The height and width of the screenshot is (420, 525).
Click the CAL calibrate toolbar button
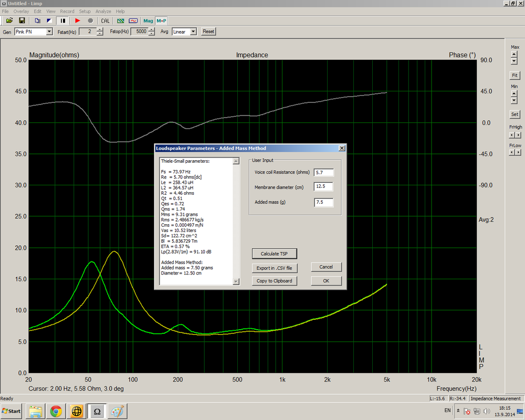click(105, 21)
